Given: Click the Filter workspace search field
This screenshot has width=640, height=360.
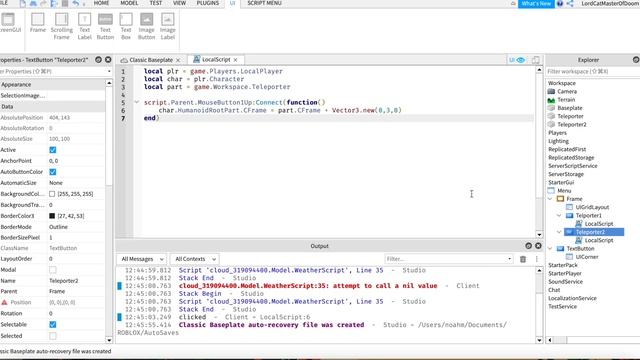Looking at the screenshot, I should click(593, 71).
